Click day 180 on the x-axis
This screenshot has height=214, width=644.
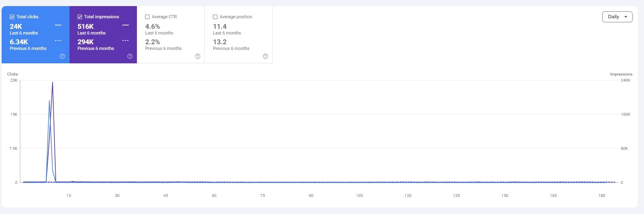[x=602, y=196]
